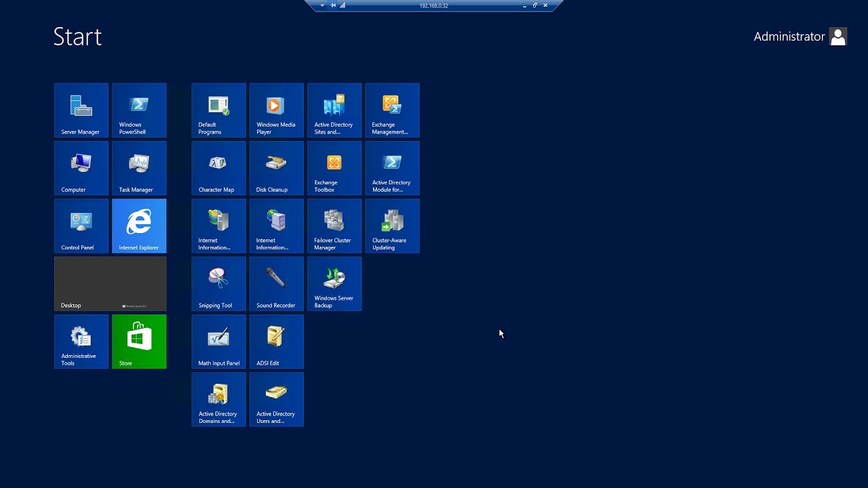Open the Server Manager tile
This screenshot has height=488, width=868.
tap(81, 110)
